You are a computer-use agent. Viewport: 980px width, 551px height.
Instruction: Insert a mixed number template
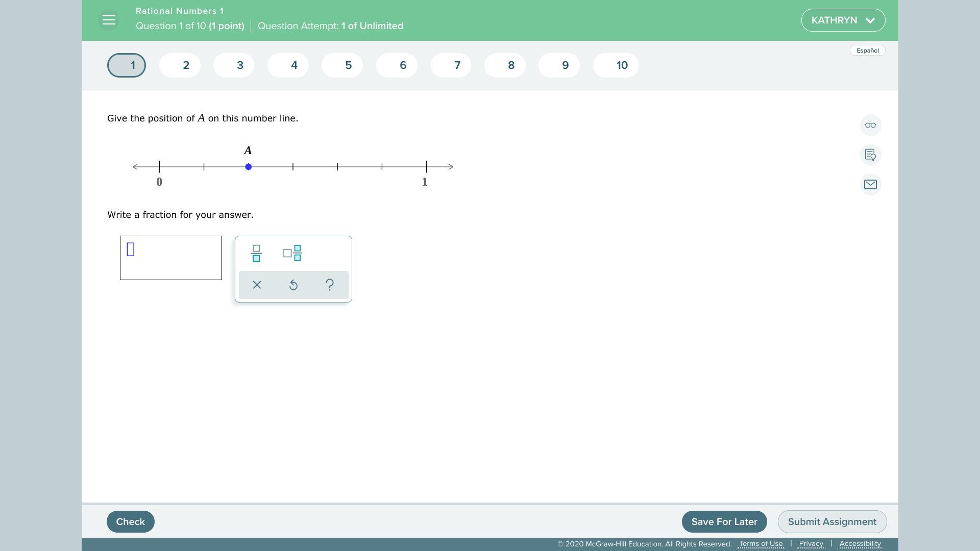click(x=292, y=253)
